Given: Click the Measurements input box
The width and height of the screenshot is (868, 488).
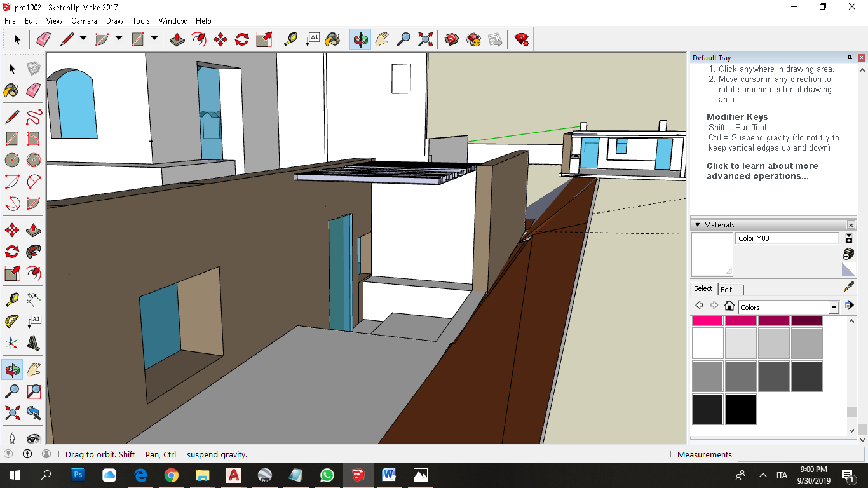Looking at the screenshot, I should (801, 454).
